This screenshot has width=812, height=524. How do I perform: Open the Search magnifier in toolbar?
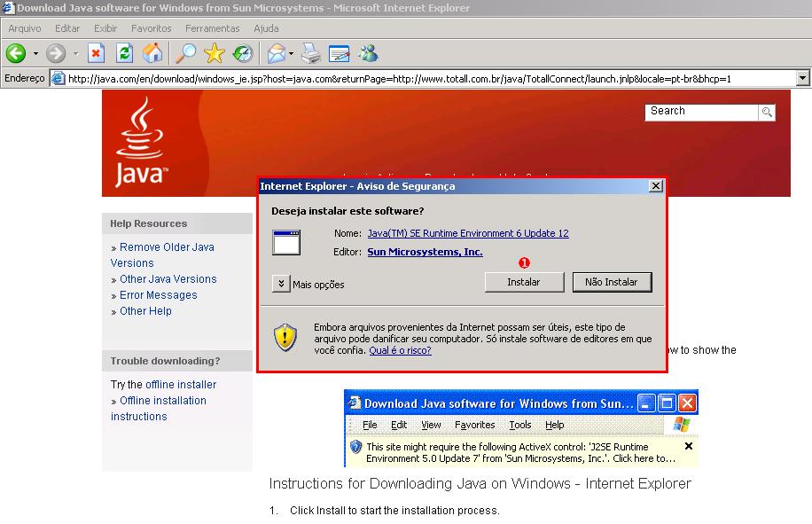(185, 54)
